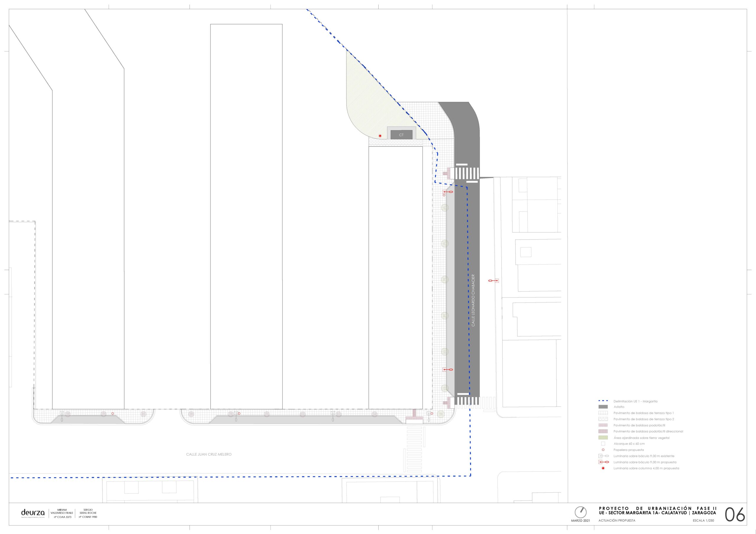756x534 pixels.
Task: Click the green Área ajardinada legend swatch
Action: point(603,437)
